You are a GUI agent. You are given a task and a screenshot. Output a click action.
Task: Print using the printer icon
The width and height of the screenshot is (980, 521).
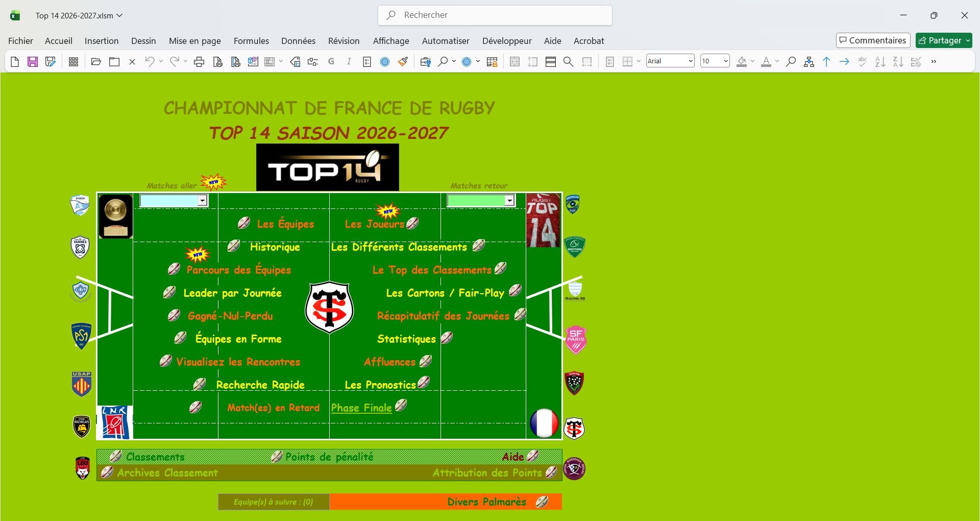[x=200, y=62]
